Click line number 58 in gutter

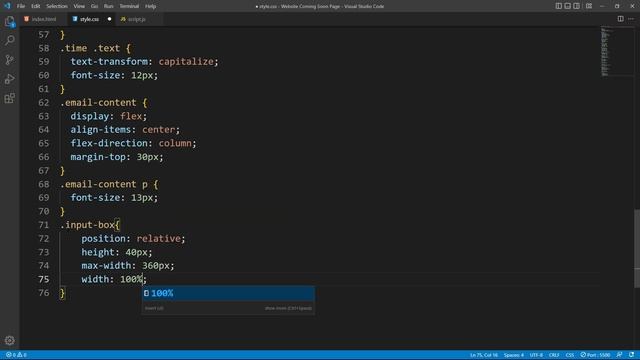click(x=43, y=48)
